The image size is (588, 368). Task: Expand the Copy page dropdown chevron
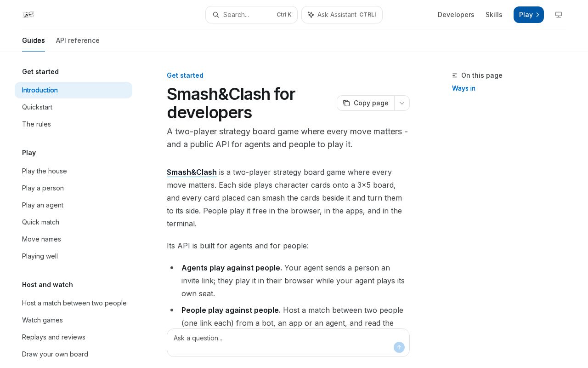click(402, 103)
